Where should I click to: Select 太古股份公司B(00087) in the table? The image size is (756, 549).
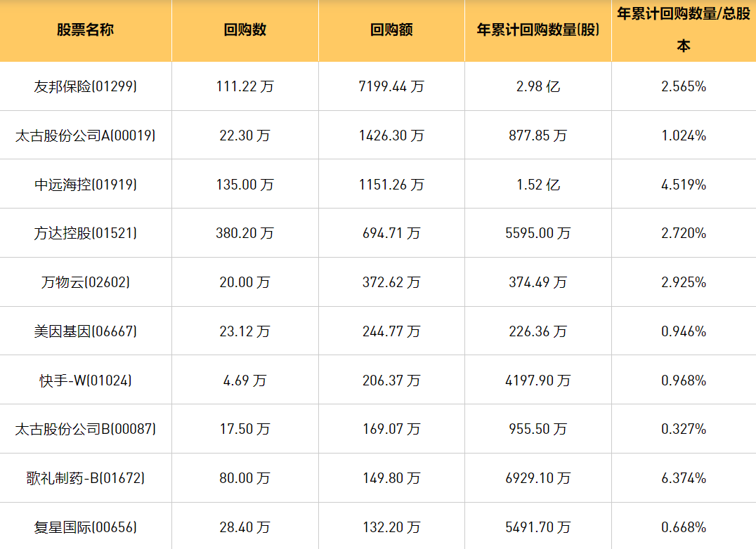(85, 429)
